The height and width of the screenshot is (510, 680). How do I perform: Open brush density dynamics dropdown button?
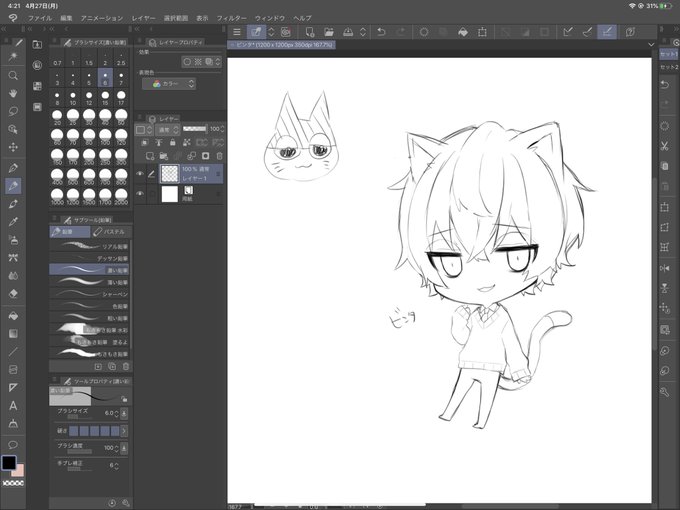(x=124, y=448)
